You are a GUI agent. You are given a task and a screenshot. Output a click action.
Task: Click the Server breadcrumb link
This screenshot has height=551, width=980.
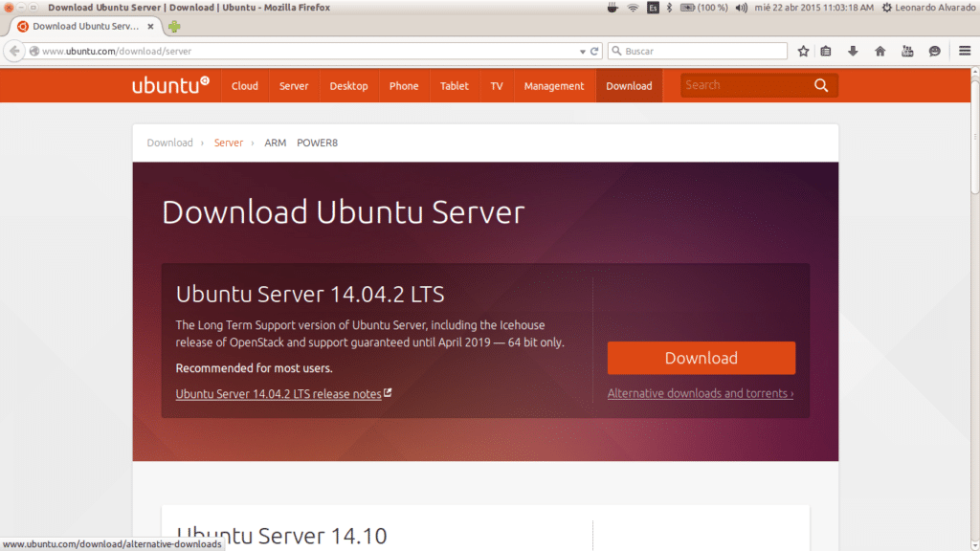pyautogui.click(x=228, y=143)
